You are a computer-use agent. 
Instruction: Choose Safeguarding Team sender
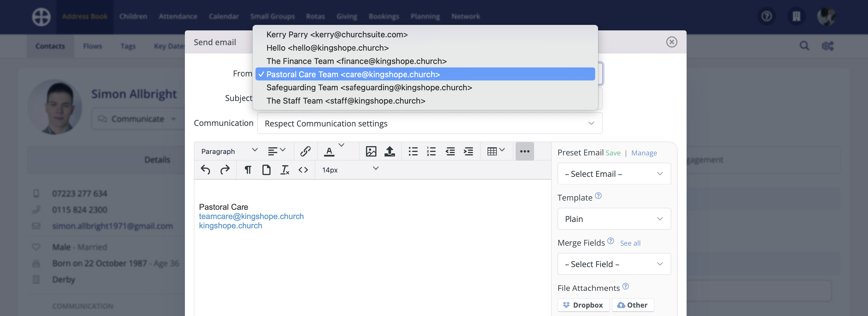[x=425, y=88]
